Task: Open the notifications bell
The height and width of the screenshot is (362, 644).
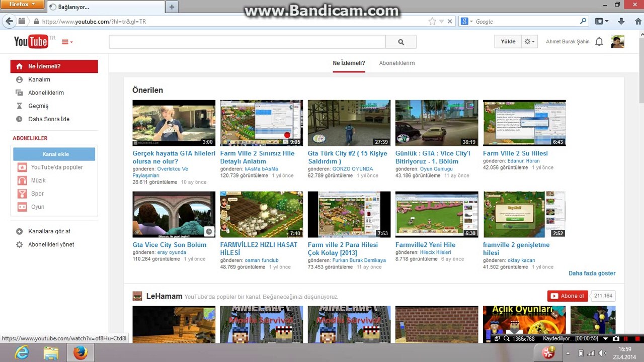Action: pyautogui.click(x=599, y=42)
